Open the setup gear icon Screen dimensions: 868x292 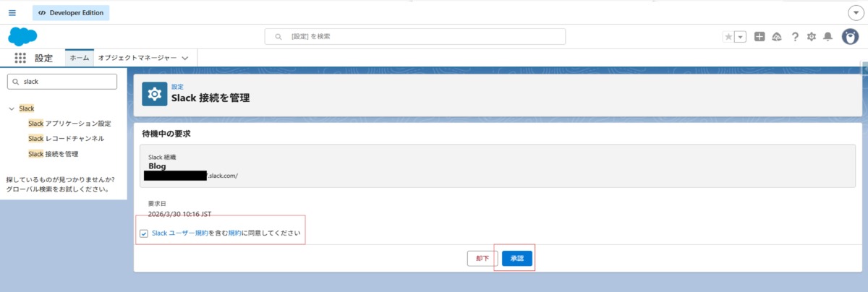pos(812,37)
